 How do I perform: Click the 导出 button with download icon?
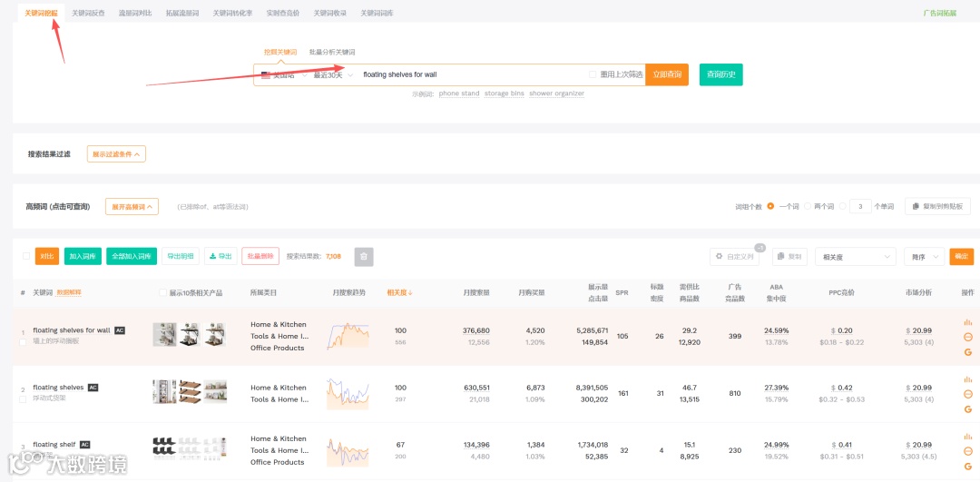[220, 256]
